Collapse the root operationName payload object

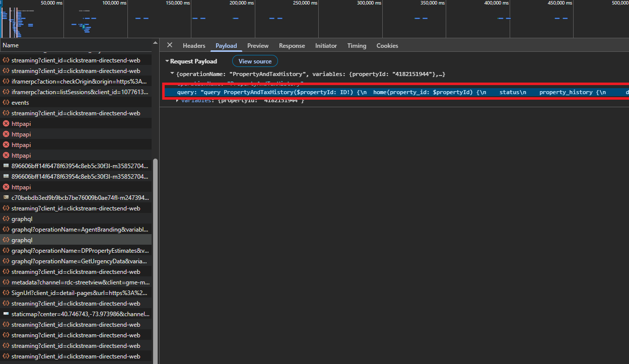point(172,74)
